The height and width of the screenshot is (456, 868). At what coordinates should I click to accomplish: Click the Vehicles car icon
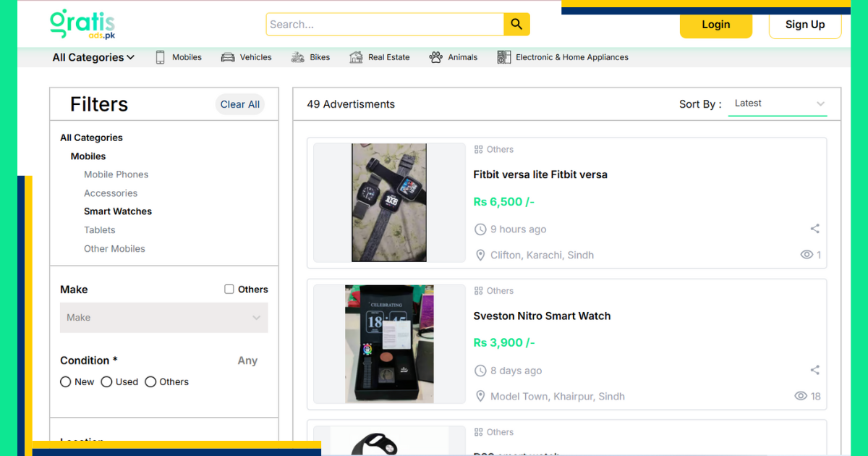228,57
